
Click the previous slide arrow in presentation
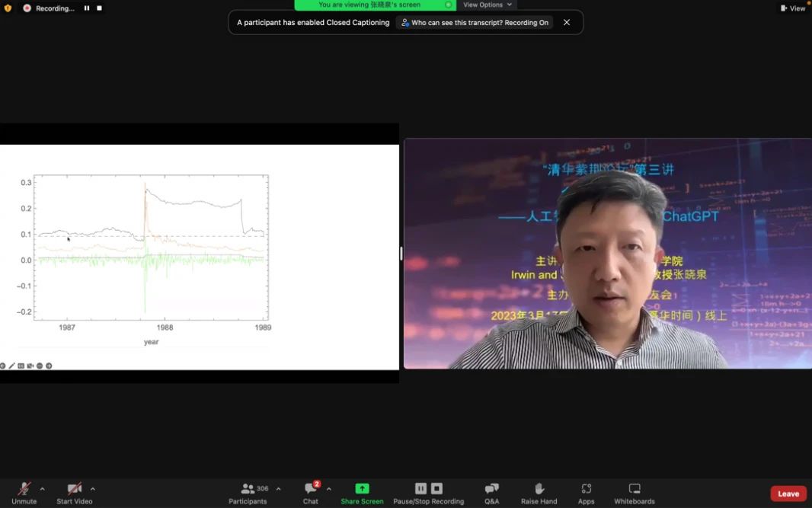(x=2, y=366)
